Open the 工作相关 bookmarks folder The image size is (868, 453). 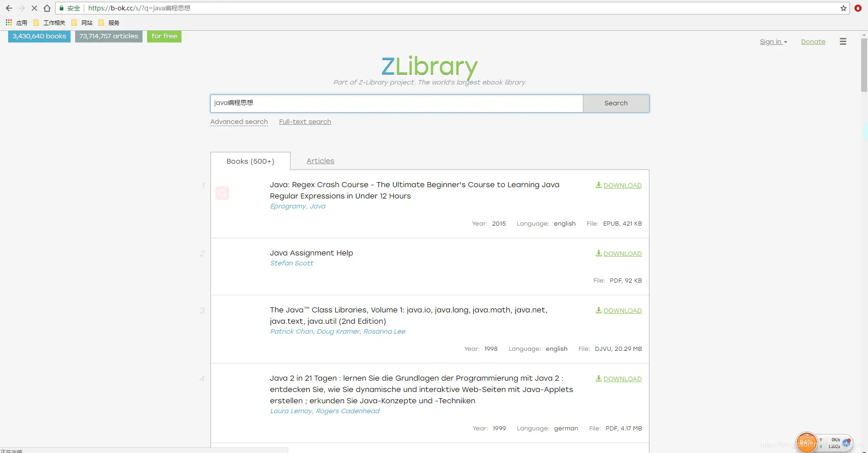[49, 23]
